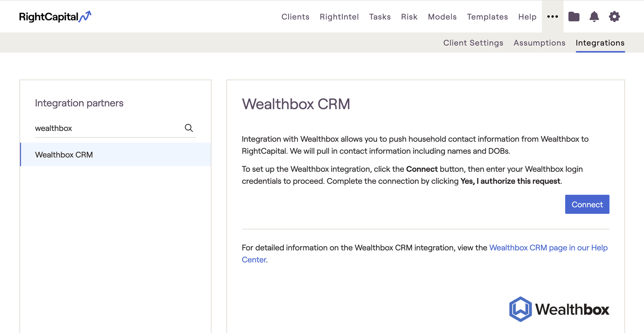
Task: Switch to the Assumptions tab
Action: 539,43
